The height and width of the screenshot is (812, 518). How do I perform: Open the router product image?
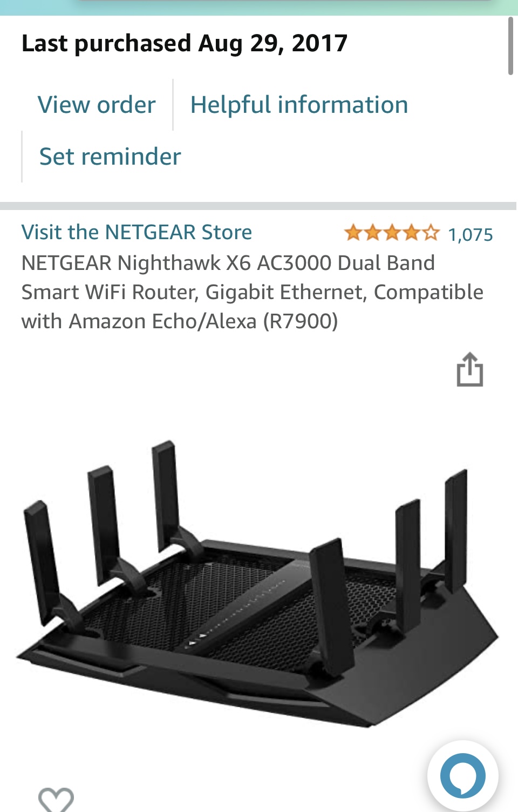click(258, 584)
